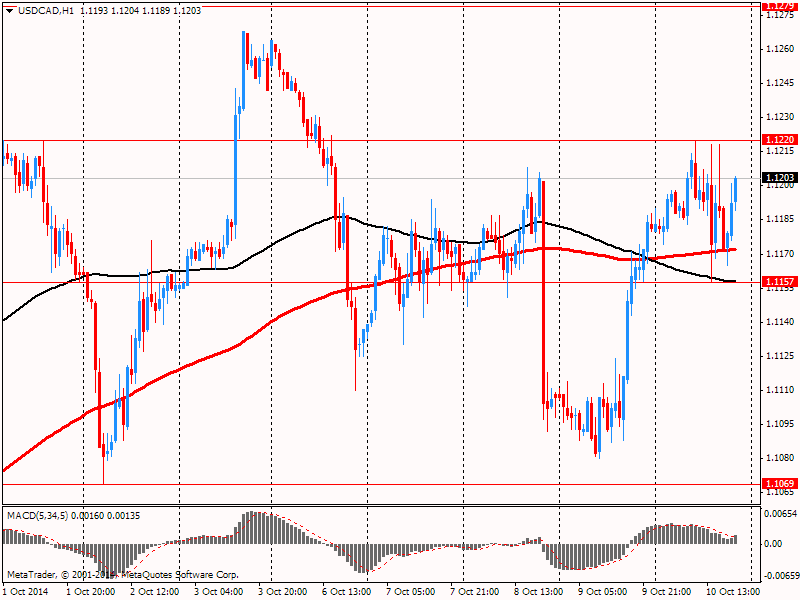Click the 1.1110 price axis value

780,390
